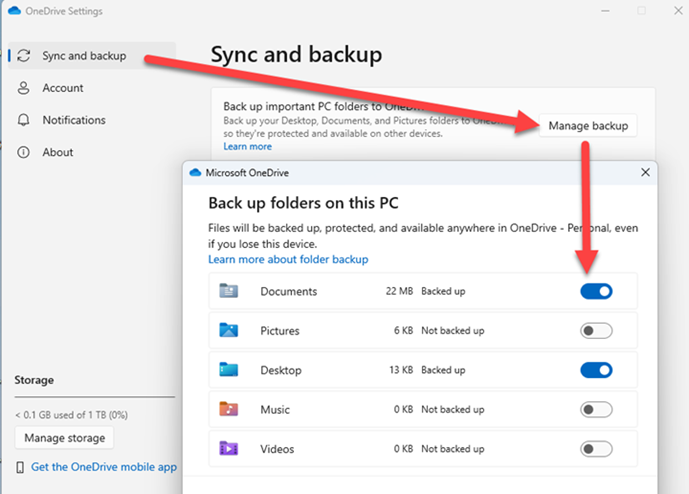Click the Desktop folder icon
Image resolution: width=689 pixels, height=494 pixels.
tap(228, 370)
